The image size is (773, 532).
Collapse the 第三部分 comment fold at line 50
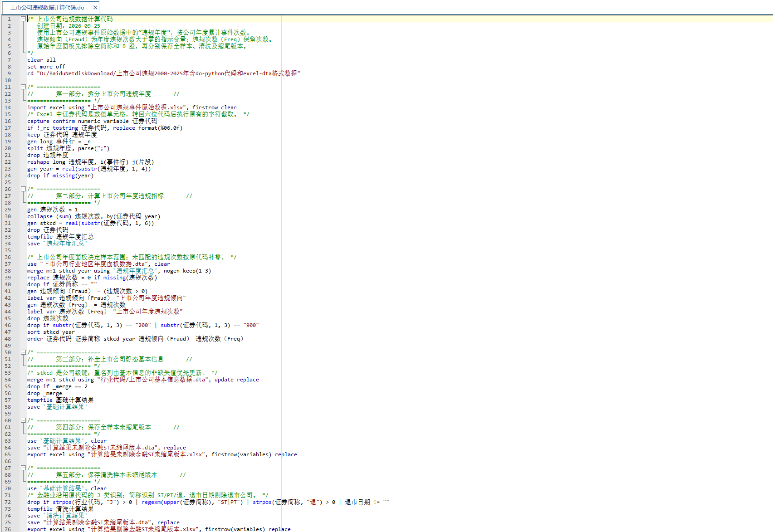pyautogui.click(x=23, y=352)
